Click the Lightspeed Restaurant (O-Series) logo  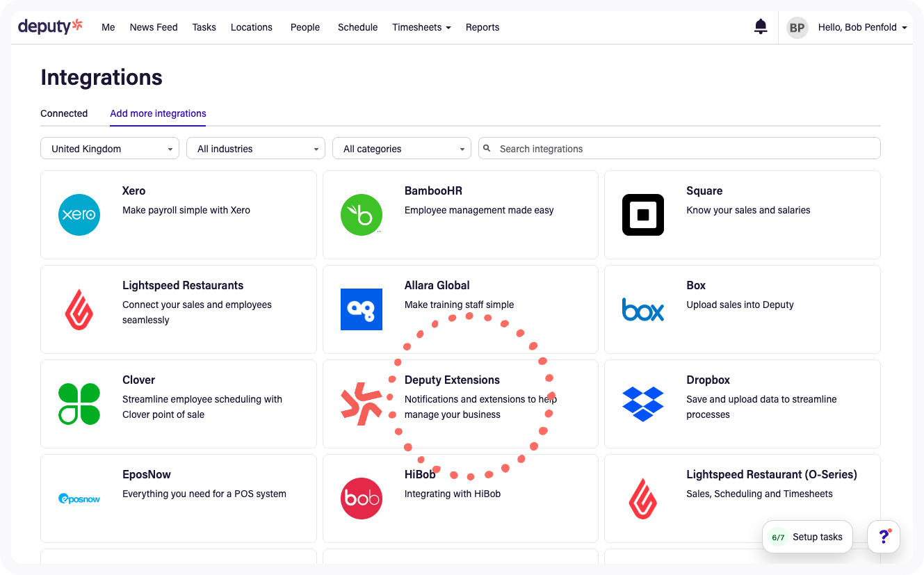click(643, 499)
